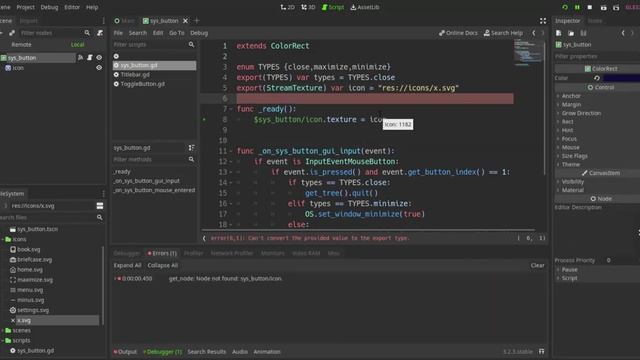Select settings.svg file
Image resolution: width=640 pixels, height=360 pixels.
29,310
